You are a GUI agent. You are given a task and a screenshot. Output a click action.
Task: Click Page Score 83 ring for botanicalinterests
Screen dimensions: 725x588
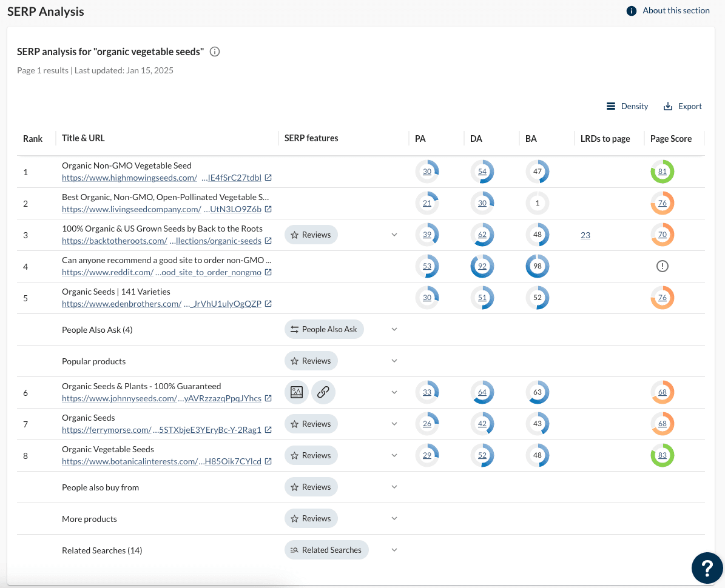tap(662, 456)
